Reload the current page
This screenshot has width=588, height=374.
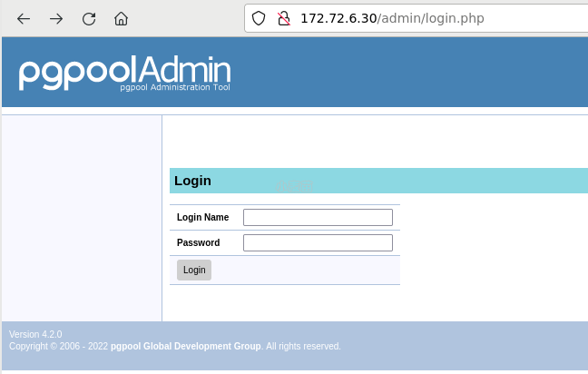89,19
